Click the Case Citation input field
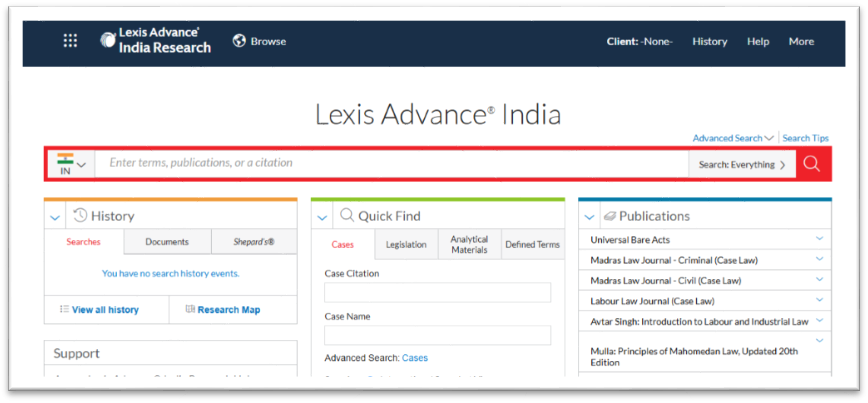The width and height of the screenshot is (868, 403). (437, 292)
